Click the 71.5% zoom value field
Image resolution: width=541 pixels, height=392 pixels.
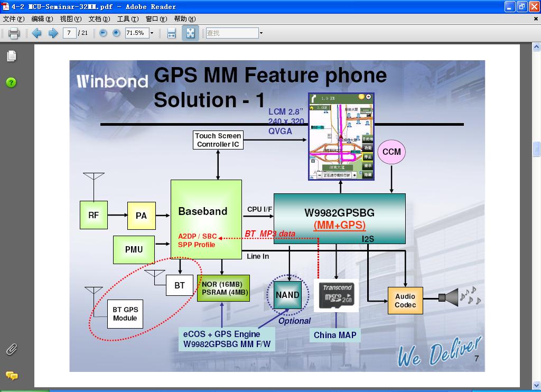(137, 33)
